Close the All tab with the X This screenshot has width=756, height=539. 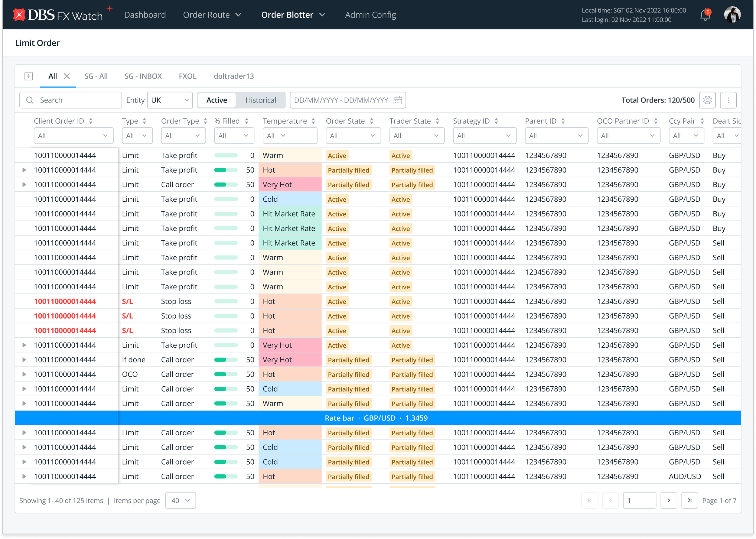click(x=67, y=76)
